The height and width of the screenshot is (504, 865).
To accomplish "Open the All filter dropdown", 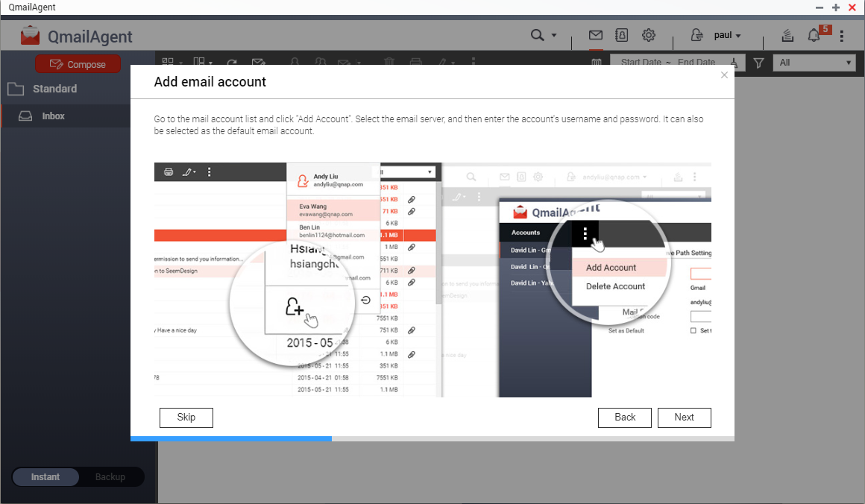I will [x=814, y=63].
